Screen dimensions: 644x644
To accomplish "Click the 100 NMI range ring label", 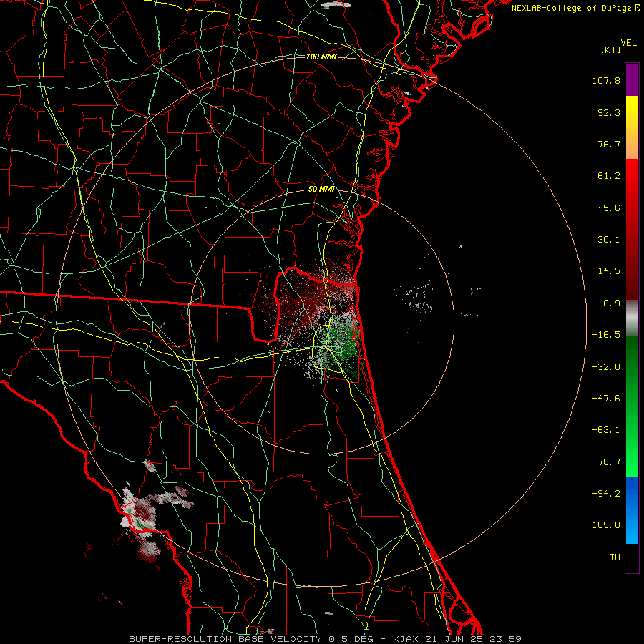I will pos(321,57).
